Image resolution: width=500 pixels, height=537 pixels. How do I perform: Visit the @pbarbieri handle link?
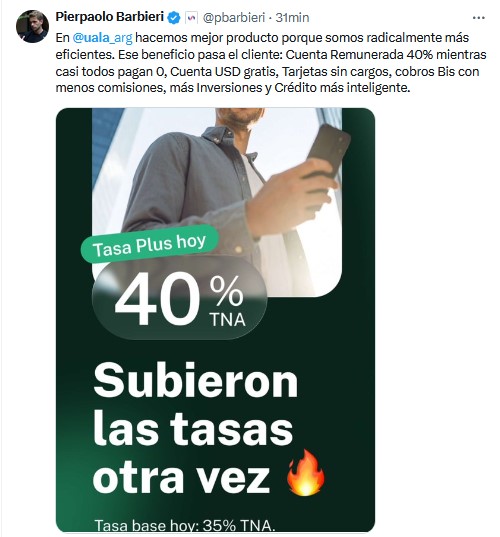point(234,17)
